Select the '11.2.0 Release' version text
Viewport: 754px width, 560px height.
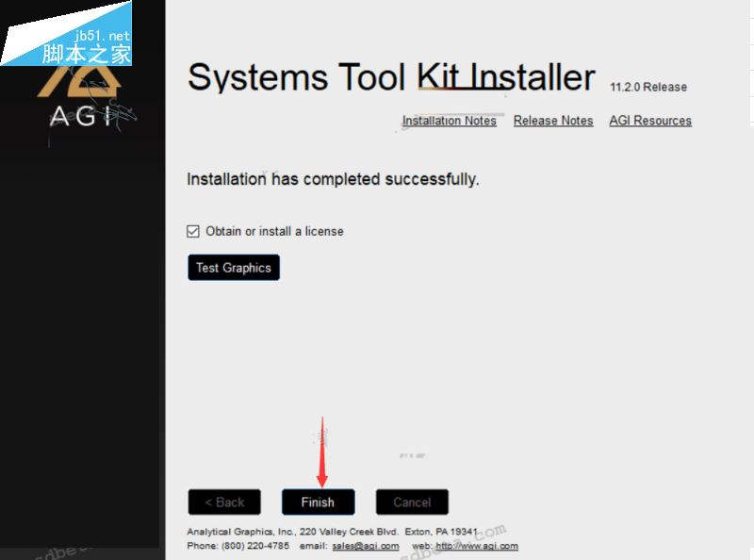[648, 87]
